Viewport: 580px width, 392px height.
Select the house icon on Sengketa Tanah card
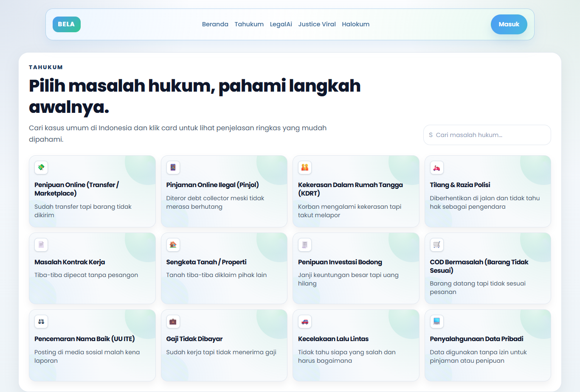point(173,245)
